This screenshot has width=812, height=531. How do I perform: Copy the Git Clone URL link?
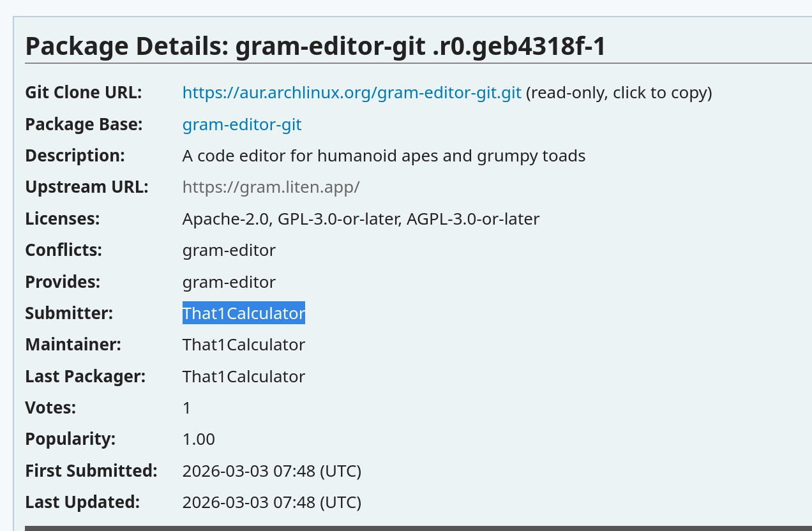pos(352,93)
